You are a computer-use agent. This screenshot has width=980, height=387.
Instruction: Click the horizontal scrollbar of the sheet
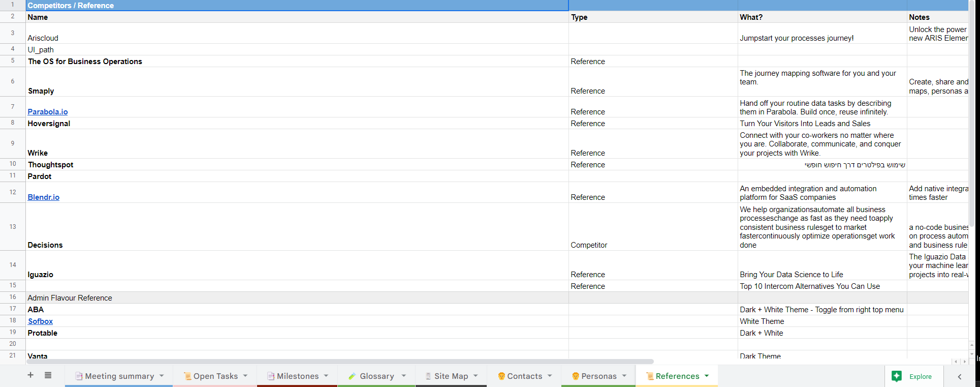click(x=340, y=362)
